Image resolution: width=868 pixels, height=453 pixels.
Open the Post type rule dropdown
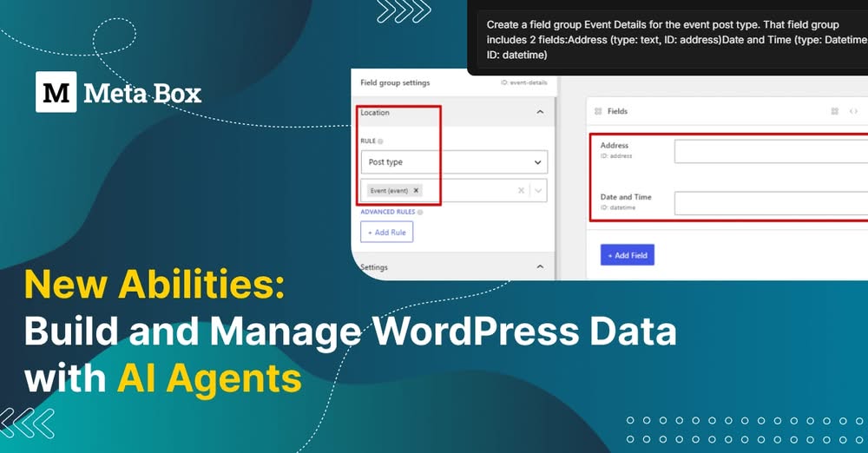pos(454,162)
